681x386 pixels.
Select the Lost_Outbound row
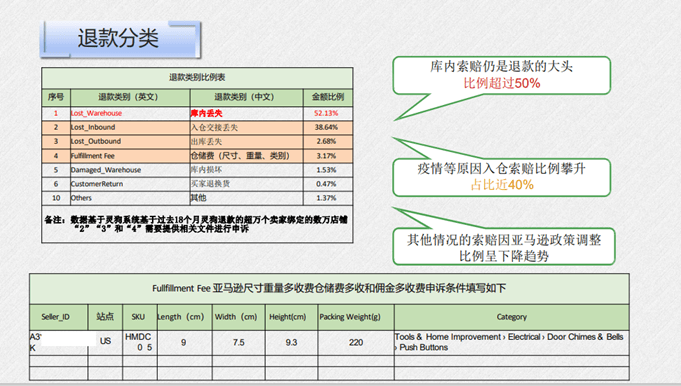pyautogui.click(x=197, y=142)
